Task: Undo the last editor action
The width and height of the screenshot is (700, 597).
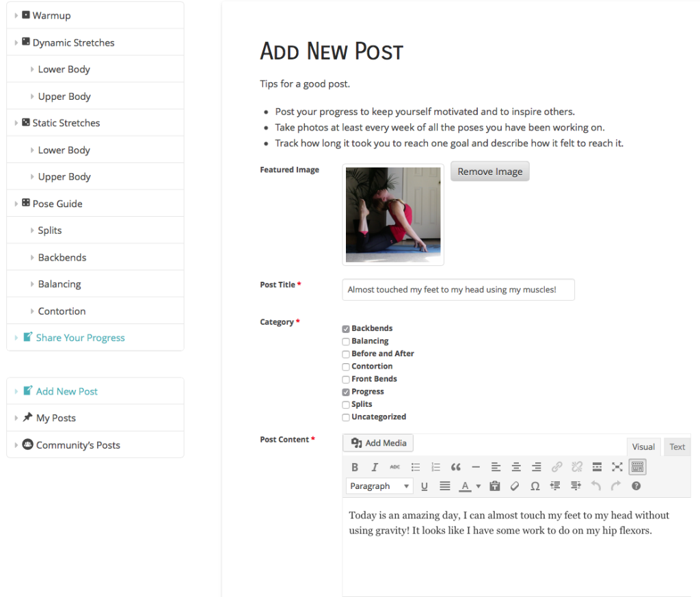Action: coord(595,486)
